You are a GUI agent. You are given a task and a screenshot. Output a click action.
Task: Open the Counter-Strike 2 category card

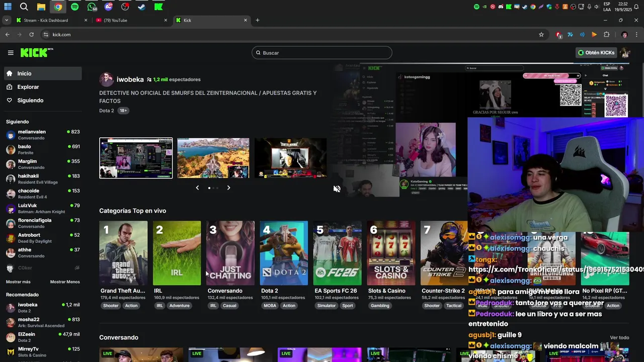pos(444,253)
